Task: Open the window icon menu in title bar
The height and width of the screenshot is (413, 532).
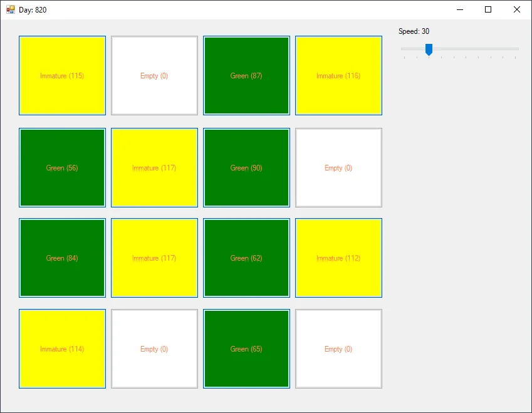Action: pos(11,9)
